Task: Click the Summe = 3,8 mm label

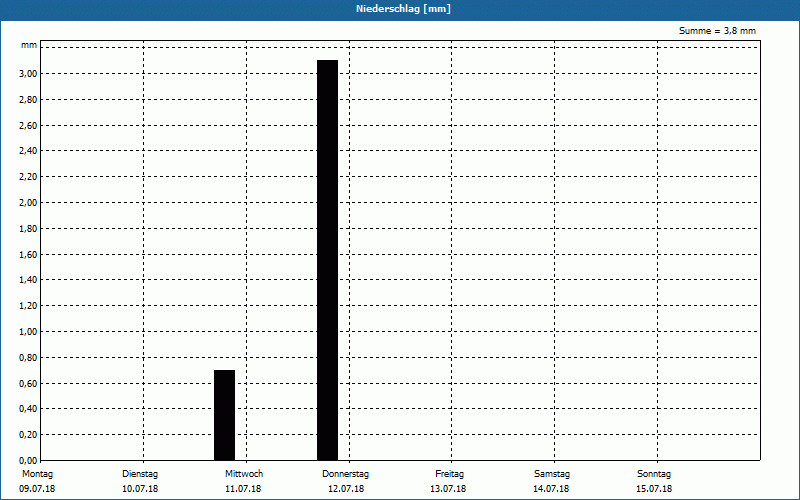Action: click(x=717, y=31)
